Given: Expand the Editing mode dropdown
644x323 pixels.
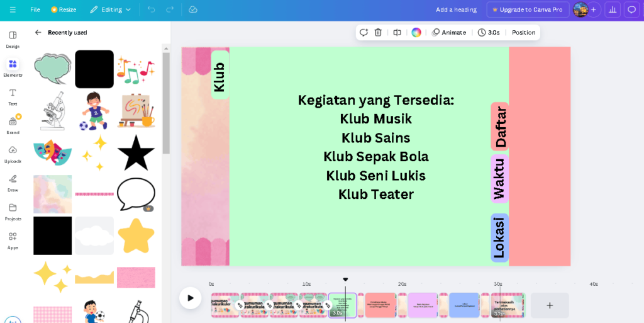Looking at the screenshot, I should [x=110, y=9].
